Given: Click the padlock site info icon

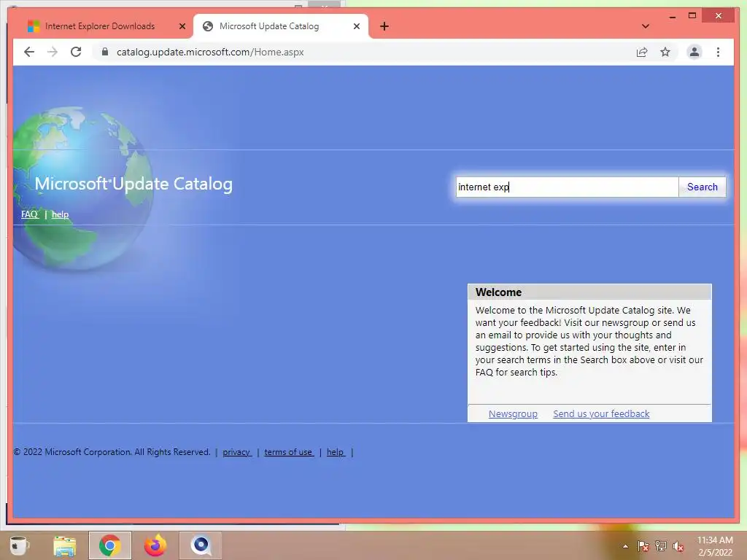Looking at the screenshot, I should (x=105, y=52).
